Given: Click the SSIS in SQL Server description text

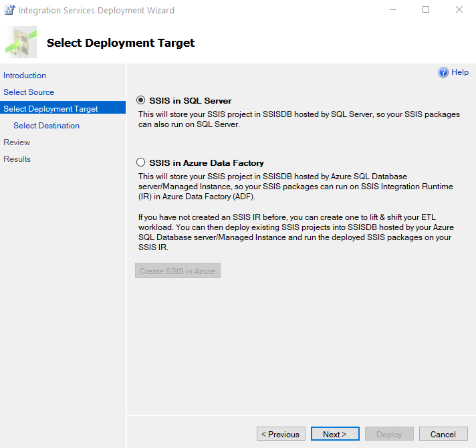Looking at the screenshot, I should (299, 119).
